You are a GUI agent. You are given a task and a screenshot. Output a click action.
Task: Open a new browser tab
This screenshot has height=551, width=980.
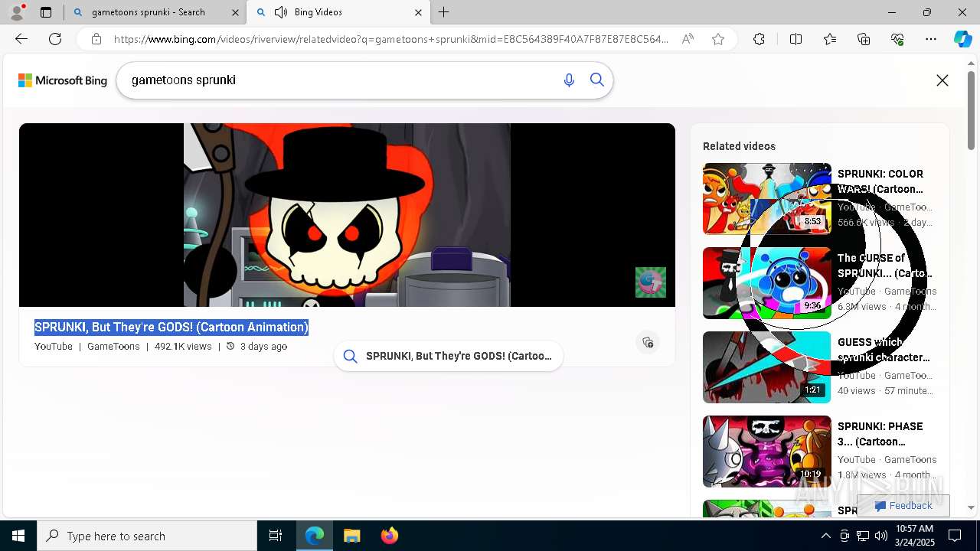pos(444,12)
